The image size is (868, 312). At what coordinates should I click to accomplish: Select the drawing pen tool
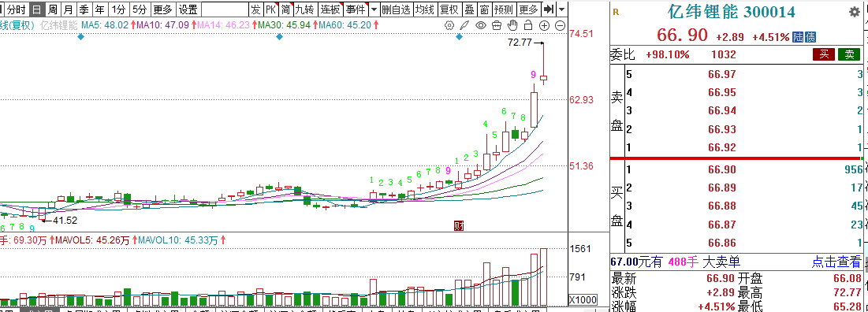[465, 25]
